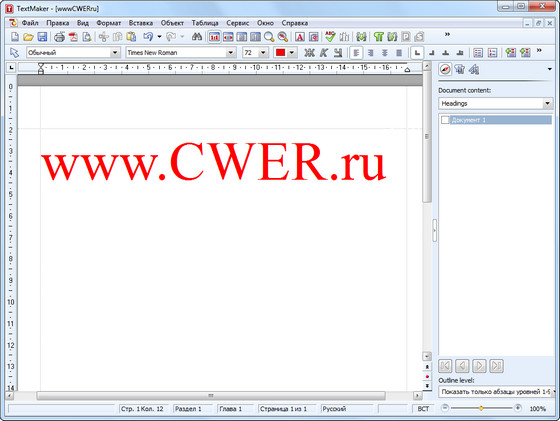The image size is (560, 421).
Task: Justify the paragraph alignment
Action: point(399,53)
